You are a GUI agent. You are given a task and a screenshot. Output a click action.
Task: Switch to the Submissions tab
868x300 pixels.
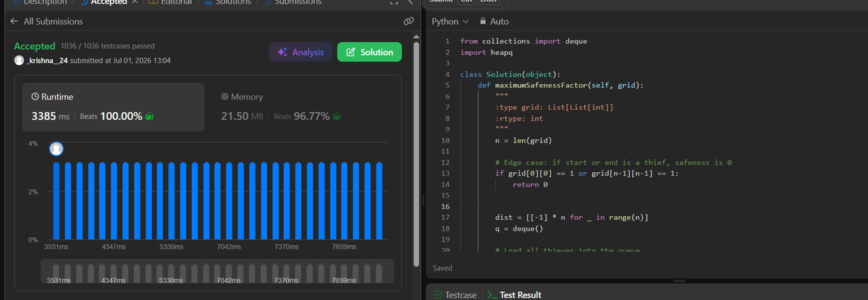click(292, 1)
